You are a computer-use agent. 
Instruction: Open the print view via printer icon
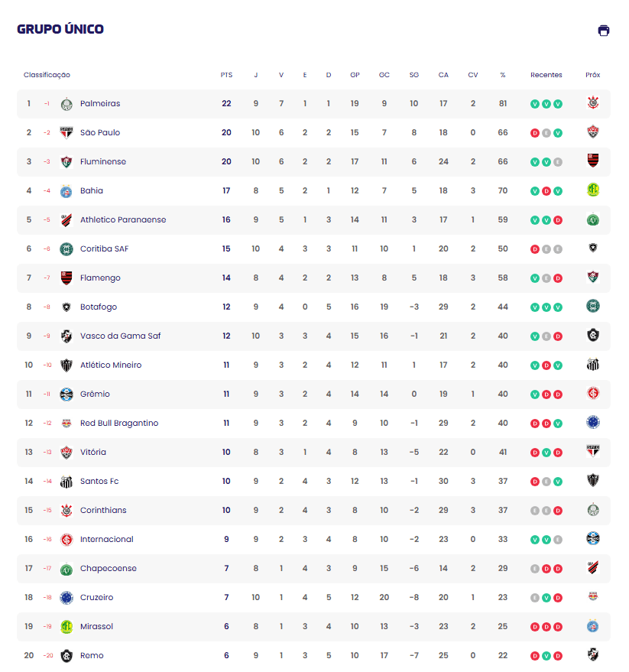tap(604, 30)
